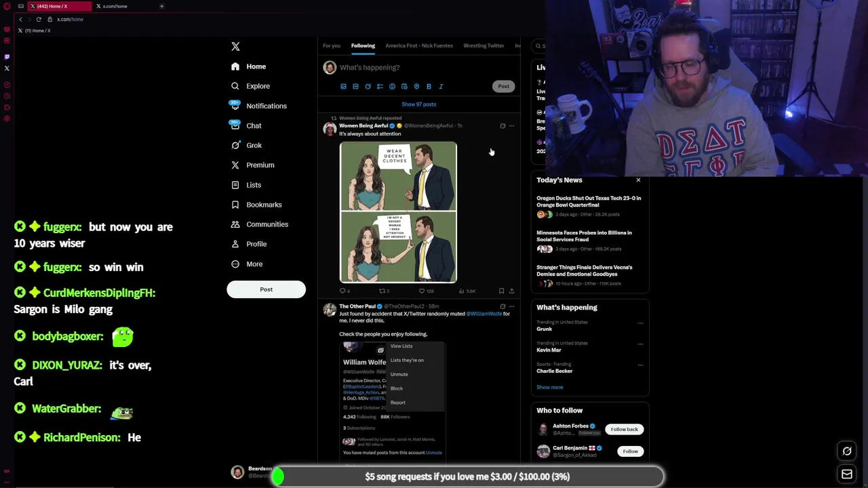Open Twitch icon in browser sidebar

[x=7, y=57]
